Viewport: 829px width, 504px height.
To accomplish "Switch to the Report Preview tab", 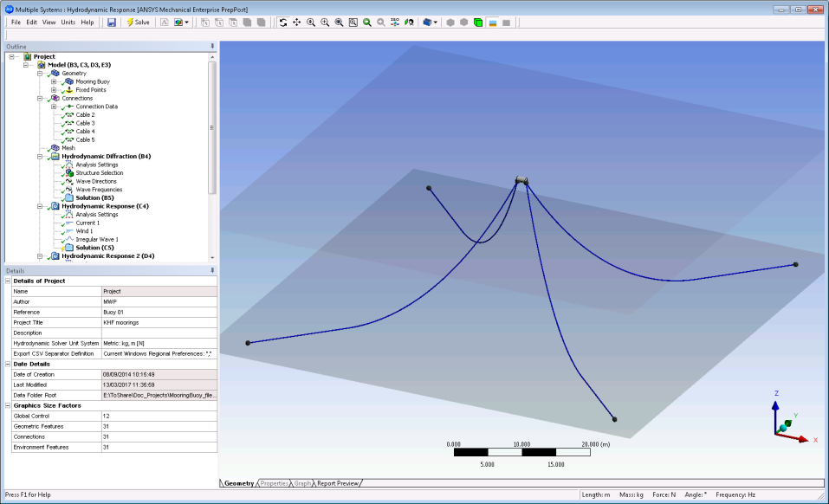I will (339, 483).
